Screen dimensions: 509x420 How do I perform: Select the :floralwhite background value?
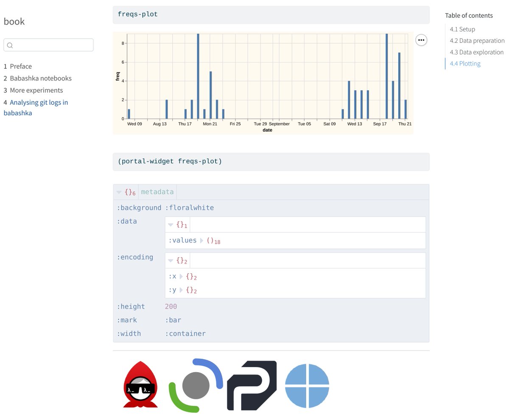tap(190, 208)
